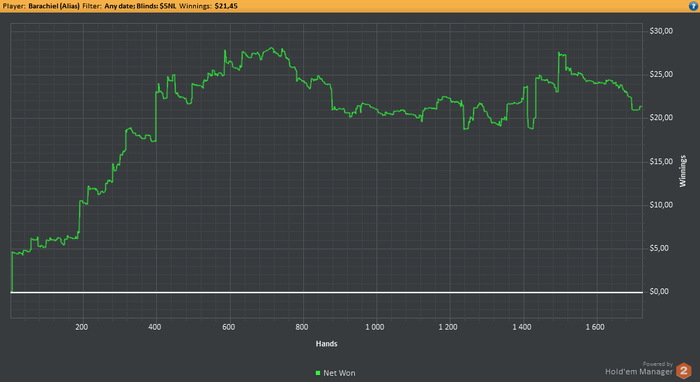The height and width of the screenshot is (382, 700).
Task: Click the '600' x-axis label
Action: tap(228, 327)
